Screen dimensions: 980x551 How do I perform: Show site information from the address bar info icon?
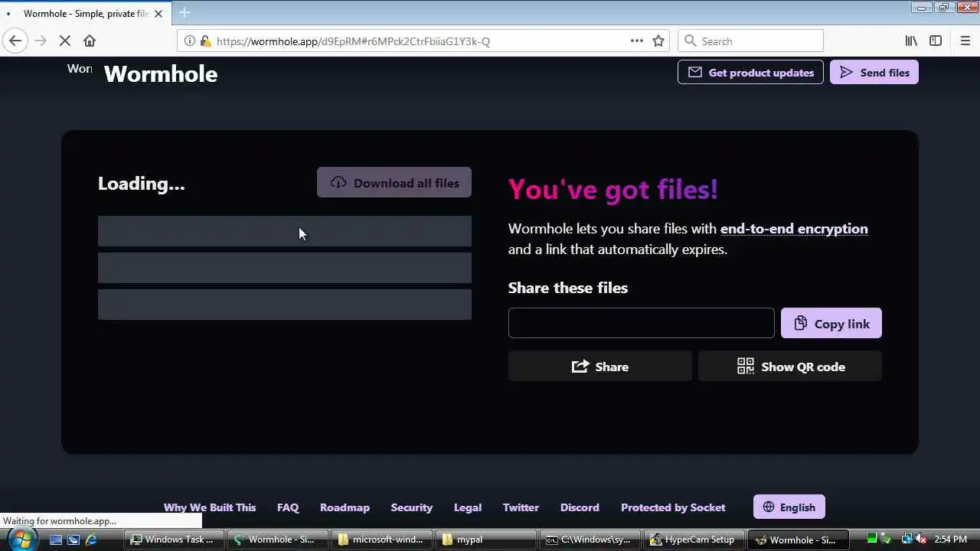coord(190,41)
